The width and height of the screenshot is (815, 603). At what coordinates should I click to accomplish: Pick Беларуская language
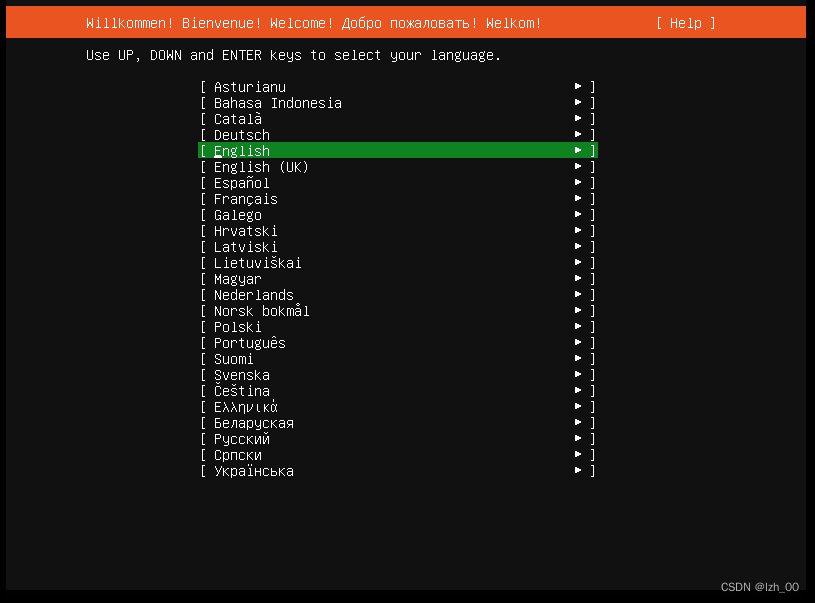(x=398, y=423)
